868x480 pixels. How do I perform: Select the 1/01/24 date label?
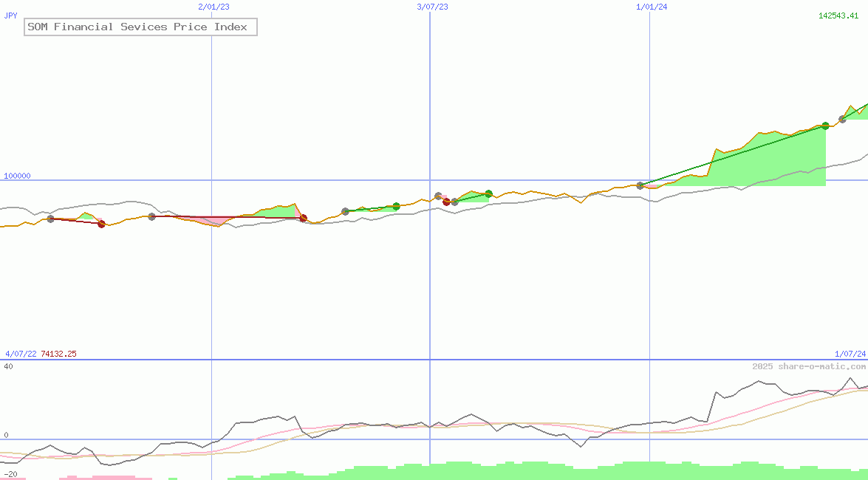click(652, 7)
